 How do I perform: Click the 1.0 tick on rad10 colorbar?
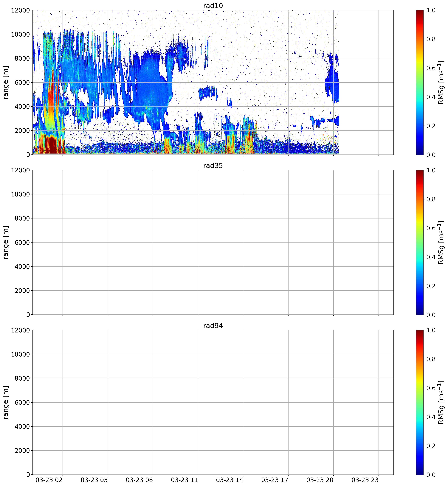click(x=431, y=10)
